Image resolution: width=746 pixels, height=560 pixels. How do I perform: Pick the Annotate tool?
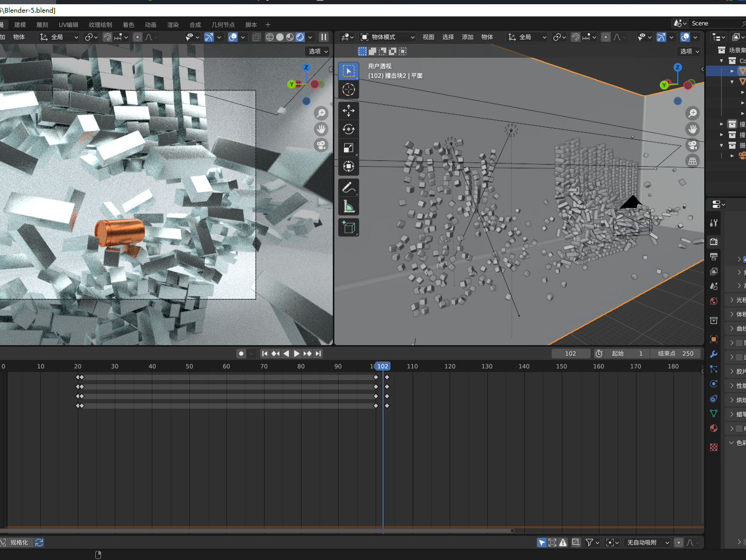(x=349, y=187)
